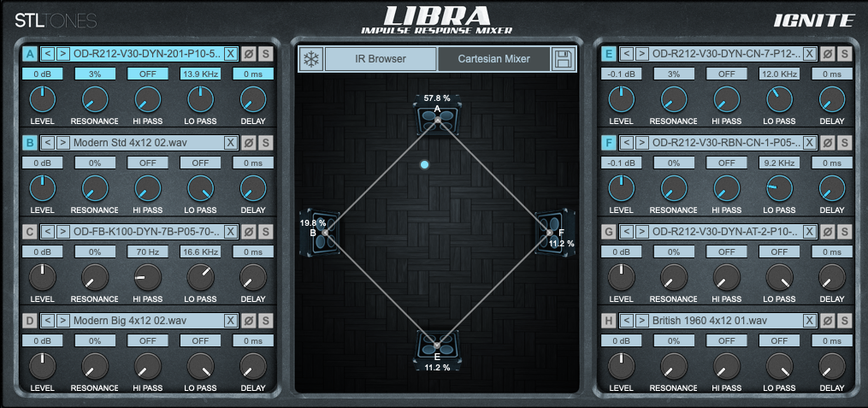
Task: Remove IR from slot A with X
Action: (231, 54)
